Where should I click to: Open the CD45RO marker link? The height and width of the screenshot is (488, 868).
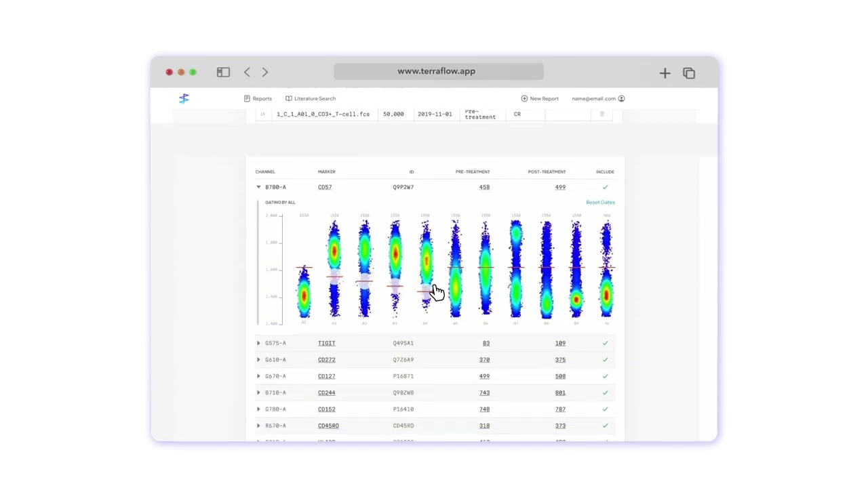pos(328,426)
